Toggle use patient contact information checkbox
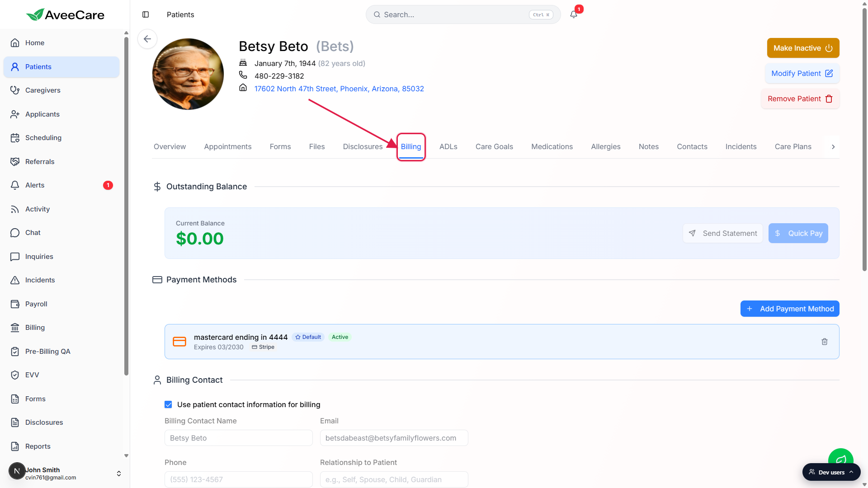The image size is (868, 488). coord(168,405)
